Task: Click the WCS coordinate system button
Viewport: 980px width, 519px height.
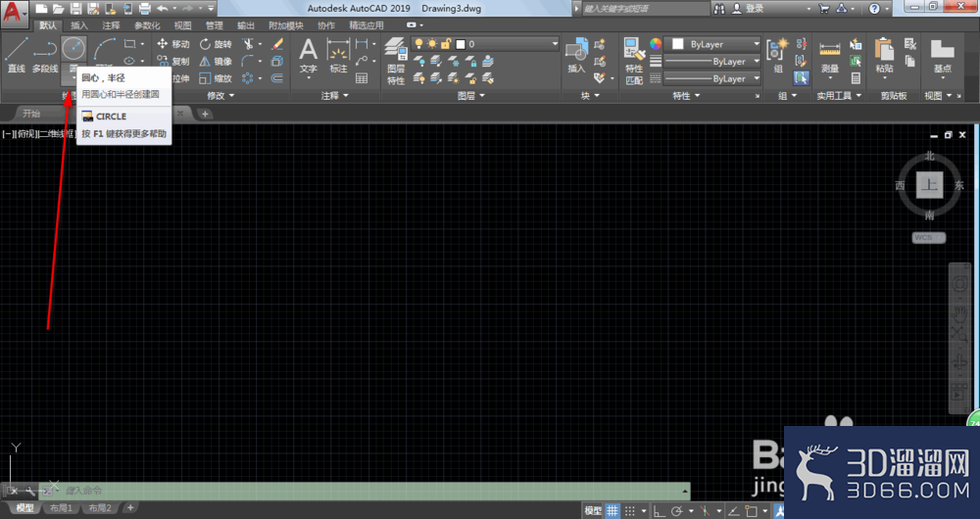Action: tap(929, 237)
